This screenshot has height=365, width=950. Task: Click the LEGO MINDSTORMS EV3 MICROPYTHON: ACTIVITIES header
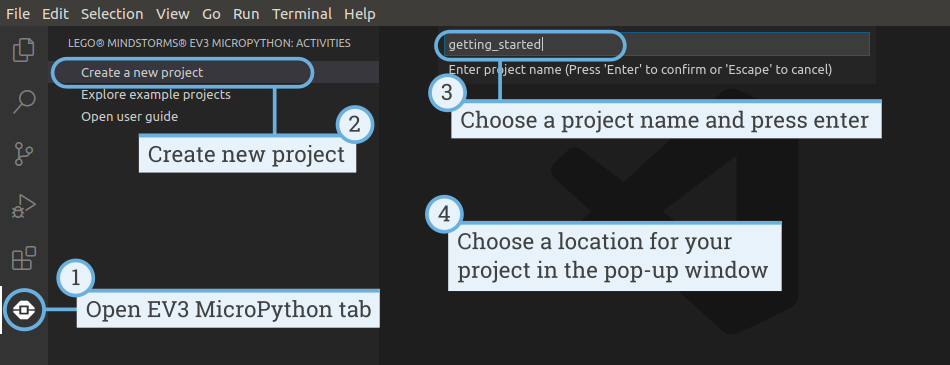(x=209, y=44)
